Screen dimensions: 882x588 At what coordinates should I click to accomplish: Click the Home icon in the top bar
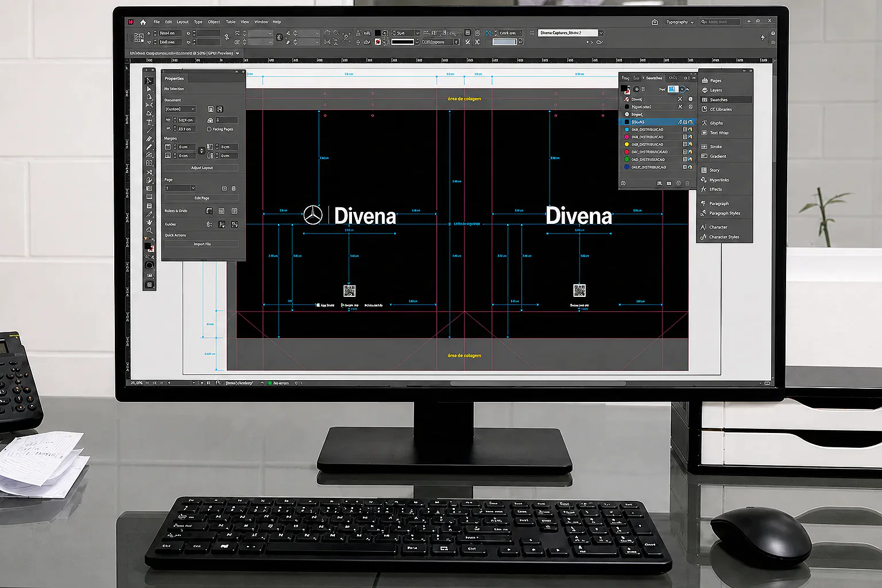143,22
